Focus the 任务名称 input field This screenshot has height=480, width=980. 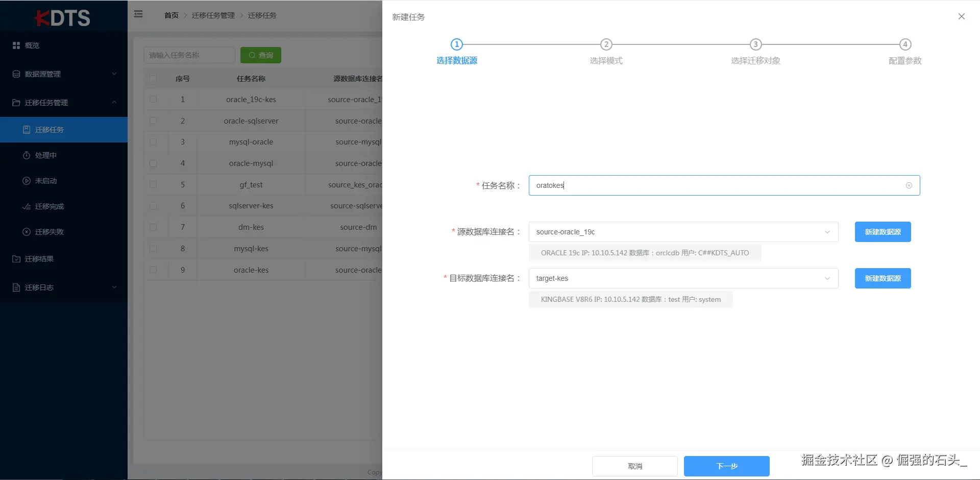[x=724, y=185]
